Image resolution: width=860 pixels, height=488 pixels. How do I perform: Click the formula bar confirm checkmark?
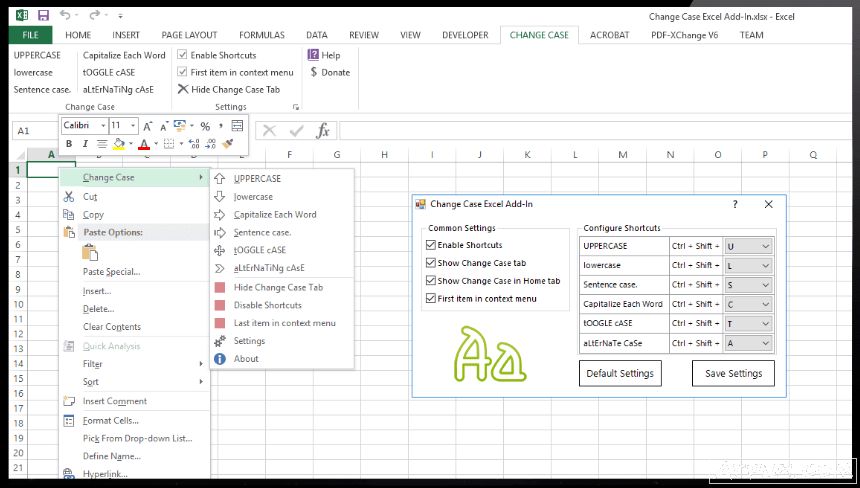click(x=297, y=130)
